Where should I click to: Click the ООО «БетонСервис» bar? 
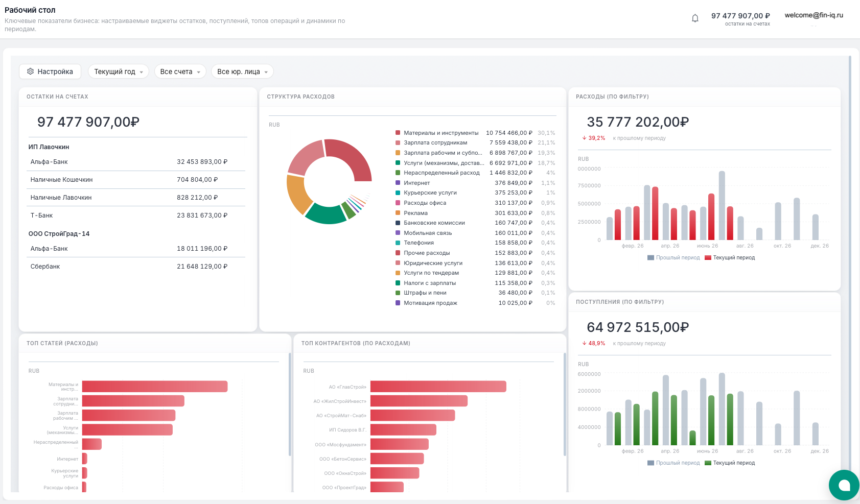(x=397, y=459)
